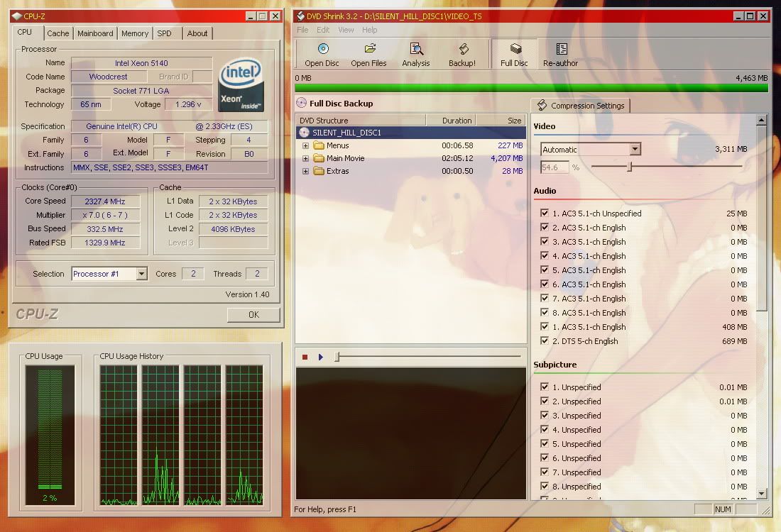Expand the Main Movie tree node
The height and width of the screenshot is (532, 781).
tap(306, 158)
